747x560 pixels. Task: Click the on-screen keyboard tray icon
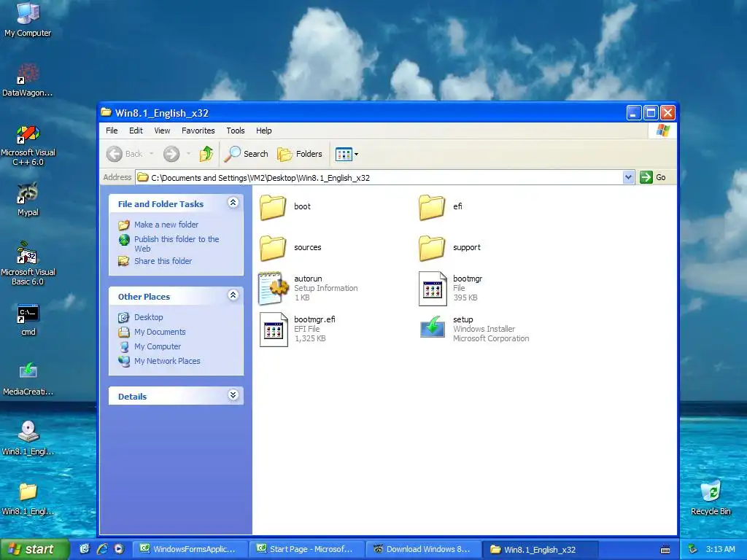665,550
